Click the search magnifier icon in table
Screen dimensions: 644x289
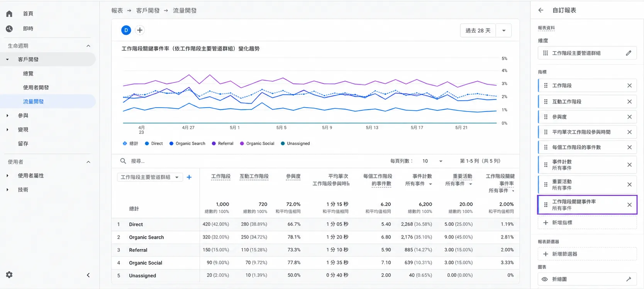click(123, 161)
